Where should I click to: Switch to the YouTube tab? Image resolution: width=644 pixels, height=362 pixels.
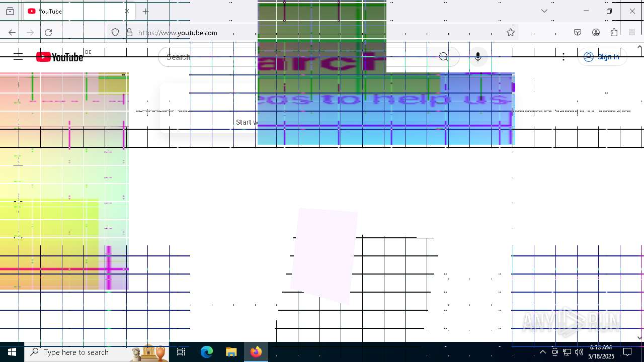tap(78, 11)
